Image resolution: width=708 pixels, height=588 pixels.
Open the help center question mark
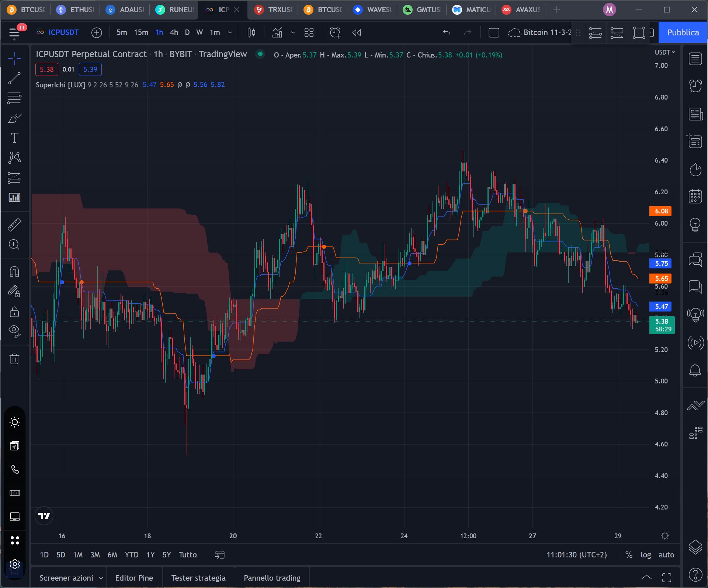pos(695,575)
